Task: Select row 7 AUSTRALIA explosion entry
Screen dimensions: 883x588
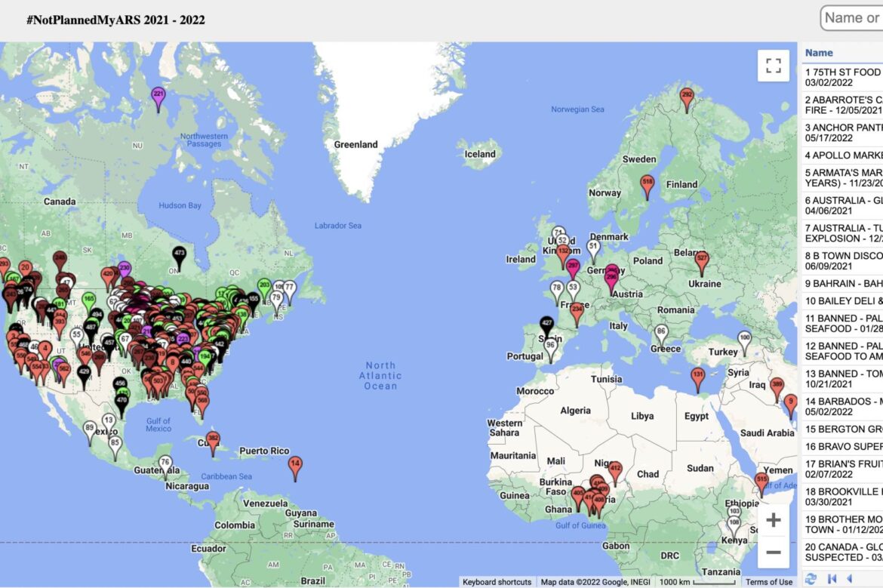Action: click(842, 233)
